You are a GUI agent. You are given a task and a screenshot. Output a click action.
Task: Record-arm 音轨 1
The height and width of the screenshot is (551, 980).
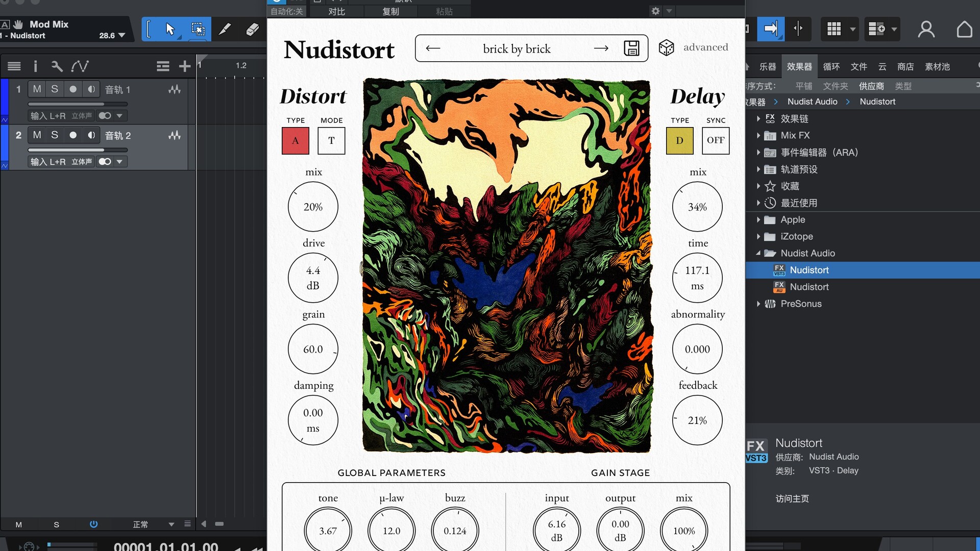click(x=73, y=89)
